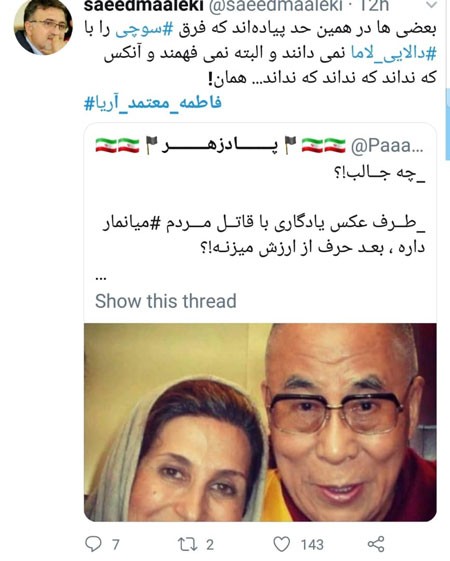Viewport: 450px width, 561px height.
Task: Open the reply icon with 7 comments
Action: point(93,544)
